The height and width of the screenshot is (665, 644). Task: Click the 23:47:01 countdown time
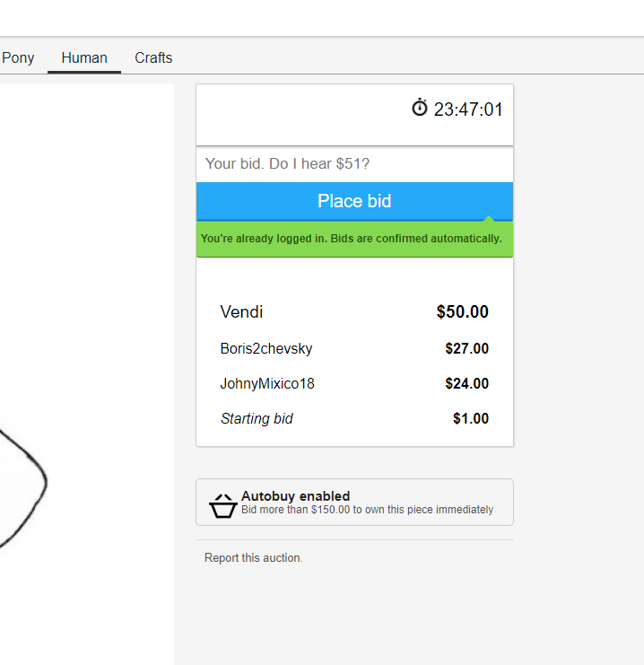468,110
